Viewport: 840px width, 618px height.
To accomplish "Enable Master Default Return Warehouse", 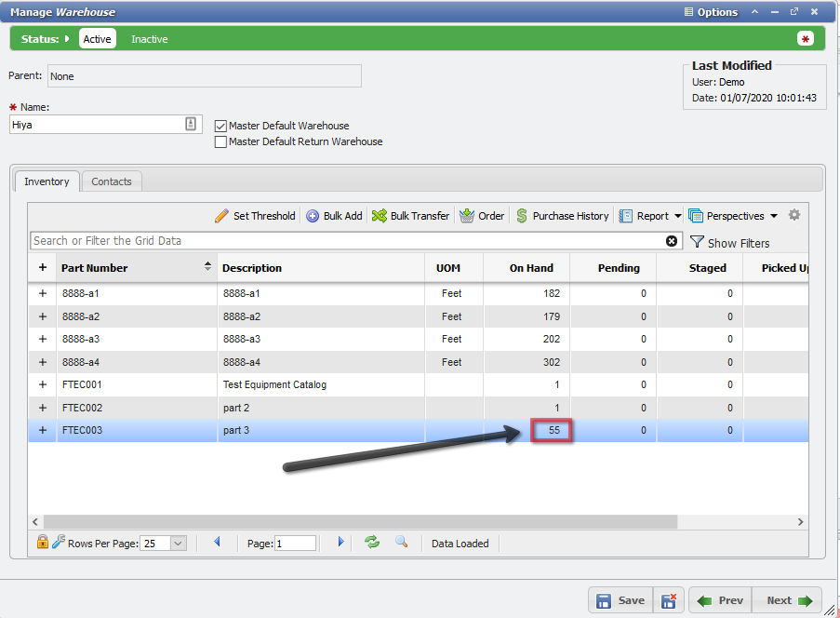I will pos(220,141).
